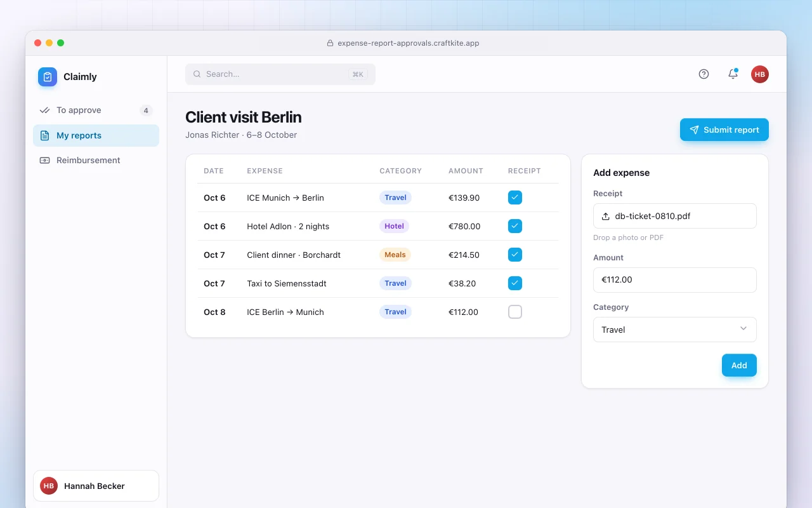Uncheck receipt for Taxi to Siemensstadt
812x508 pixels.
515,283
